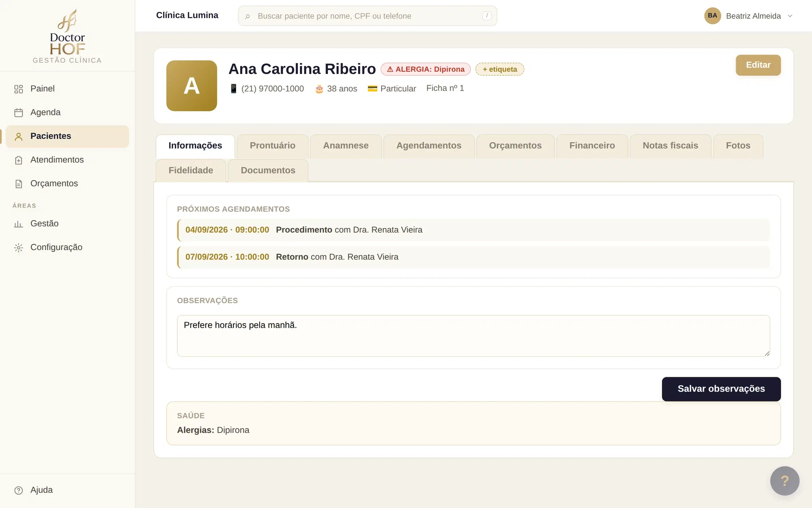Open the Orçamentos document icon in sidebar

(19, 184)
